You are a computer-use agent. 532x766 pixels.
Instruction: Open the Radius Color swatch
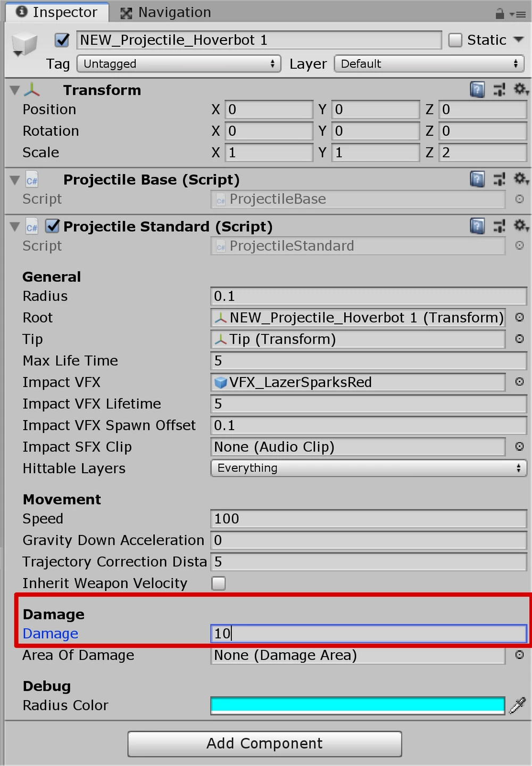coord(358,705)
